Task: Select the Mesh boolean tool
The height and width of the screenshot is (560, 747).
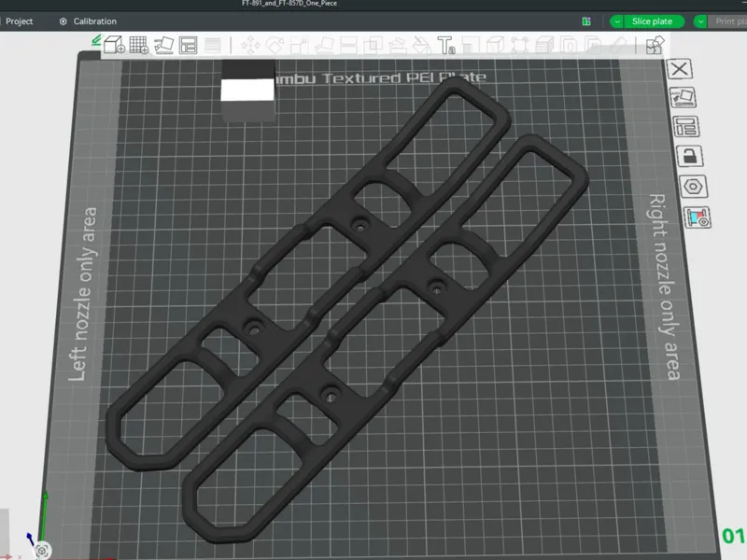Action: [x=373, y=46]
